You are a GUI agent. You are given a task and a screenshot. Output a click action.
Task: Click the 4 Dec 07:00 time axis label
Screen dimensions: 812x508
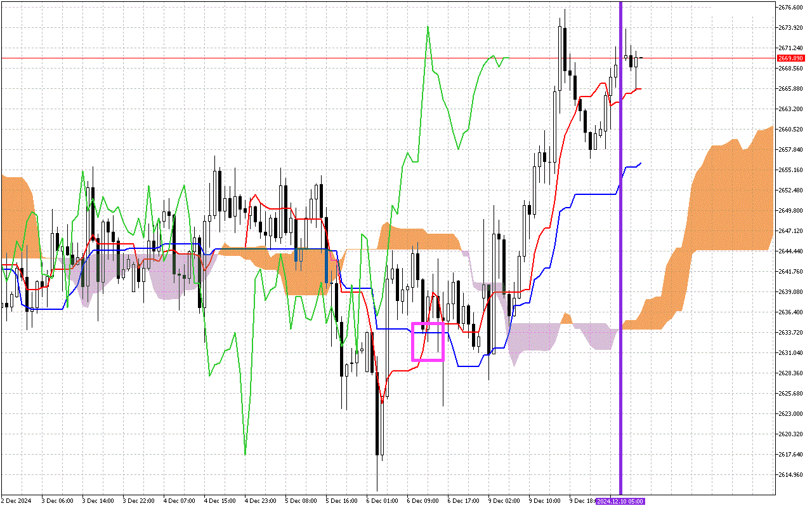[x=179, y=501]
